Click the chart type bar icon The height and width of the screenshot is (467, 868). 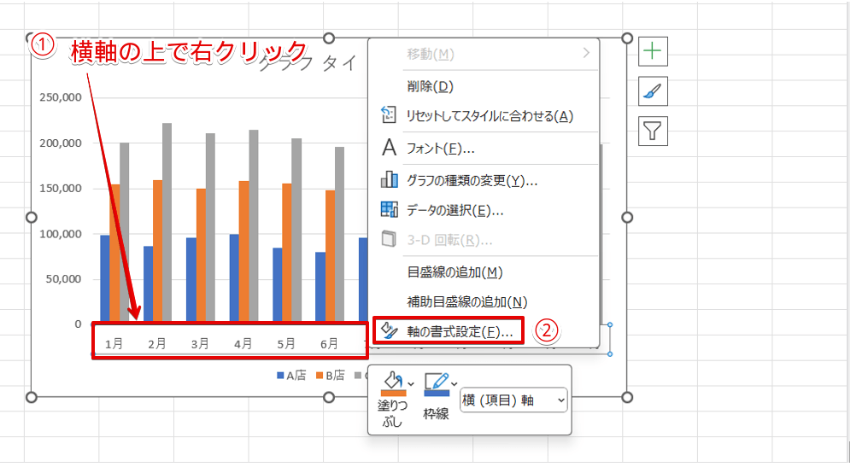[390, 179]
